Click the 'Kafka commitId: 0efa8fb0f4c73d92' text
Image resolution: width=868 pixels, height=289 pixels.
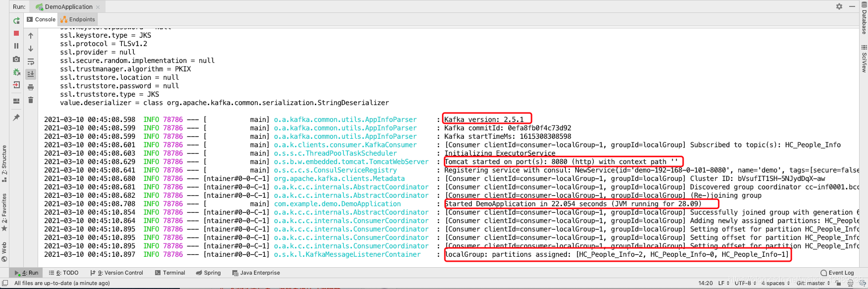[507, 128]
